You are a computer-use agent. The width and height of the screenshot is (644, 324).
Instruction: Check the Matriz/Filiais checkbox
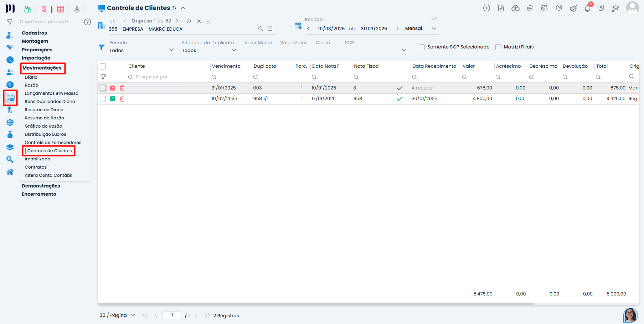point(498,47)
